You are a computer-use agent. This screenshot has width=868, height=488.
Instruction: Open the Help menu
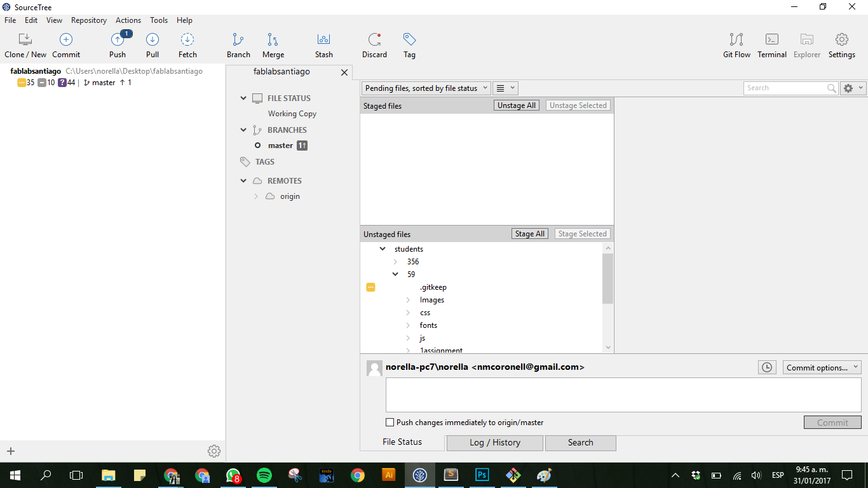tap(184, 20)
